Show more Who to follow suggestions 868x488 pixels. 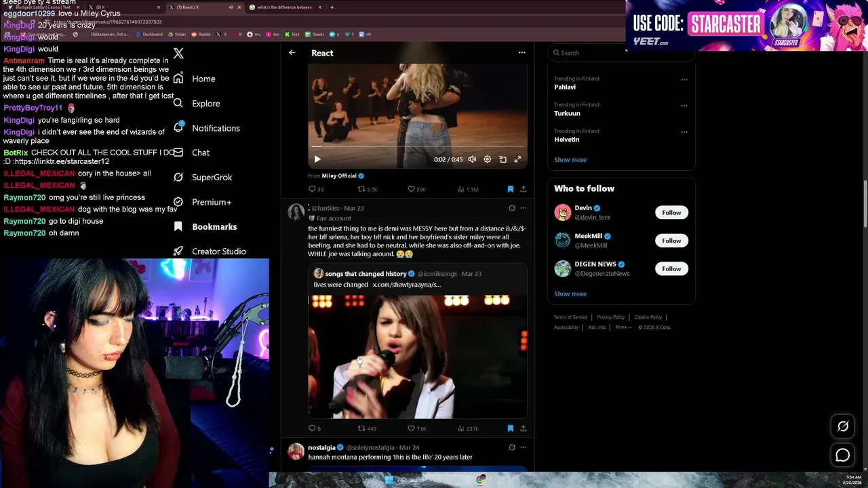pyautogui.click(x=570, y=294)
